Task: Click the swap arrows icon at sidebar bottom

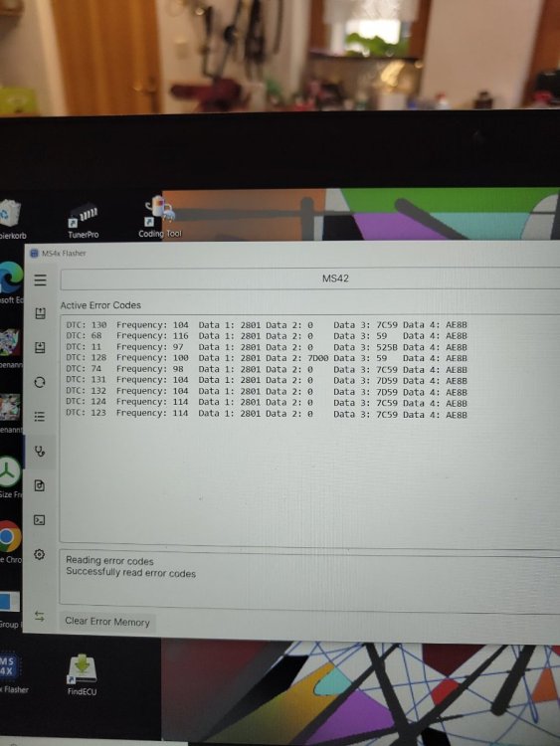Action: tap(40, 617)
